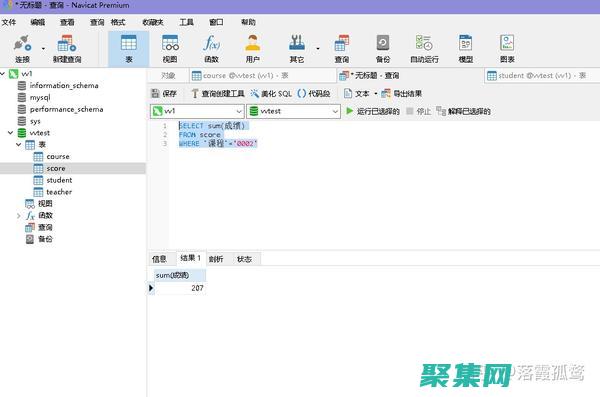Open the 帮助 (Help) menu
The height and width of the screenshot is (397, 600).
coord(248,22)
